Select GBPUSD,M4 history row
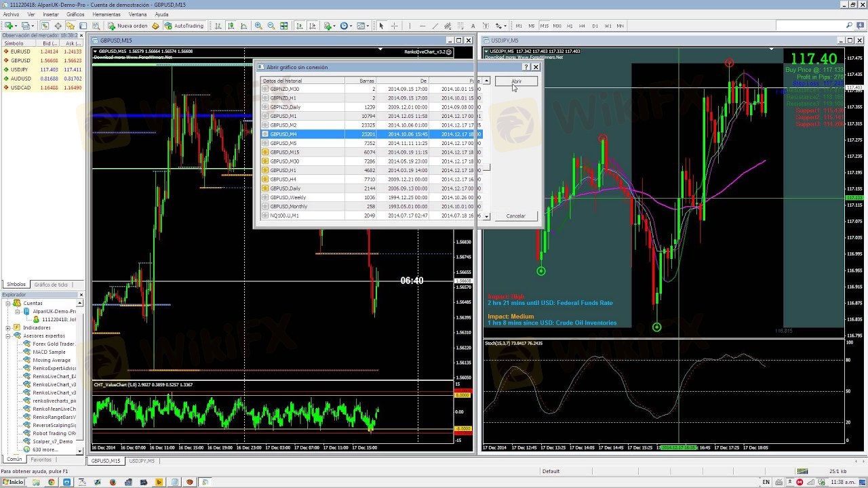This screenshot has height=488, width=868. [x=371, y=134]
